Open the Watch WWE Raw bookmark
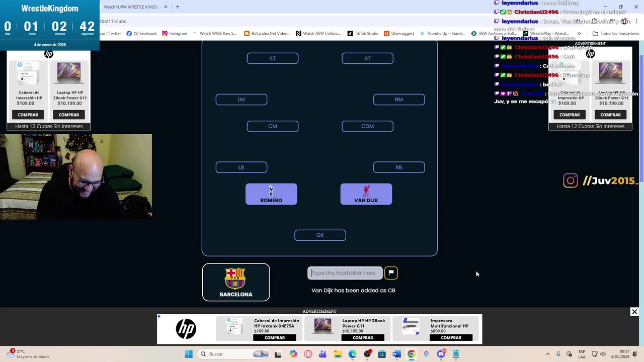Viewport: 644px width, 362px height. pos(214,34)
